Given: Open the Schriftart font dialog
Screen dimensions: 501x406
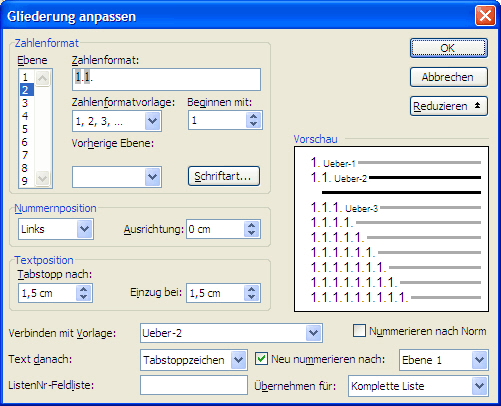Looking at the screenshot, I should [224, 176].
